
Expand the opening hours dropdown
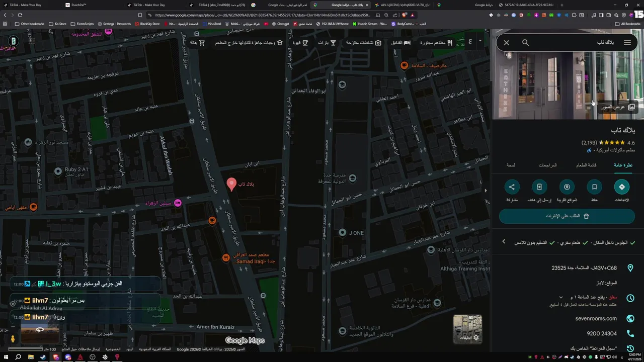pyautogui.click(x=561, y=297)
